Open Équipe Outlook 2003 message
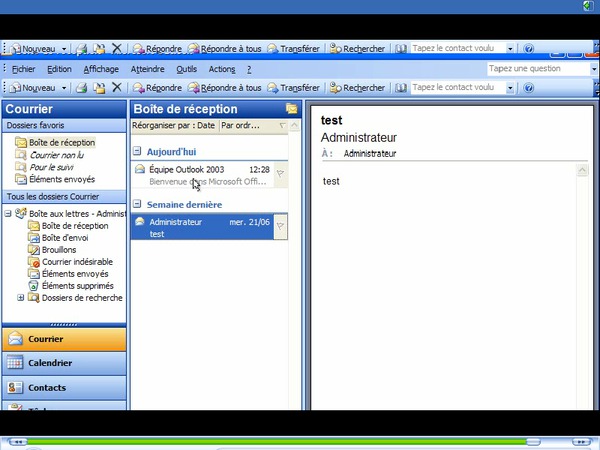The image size is (600, 450). click(x=203, y=175)
